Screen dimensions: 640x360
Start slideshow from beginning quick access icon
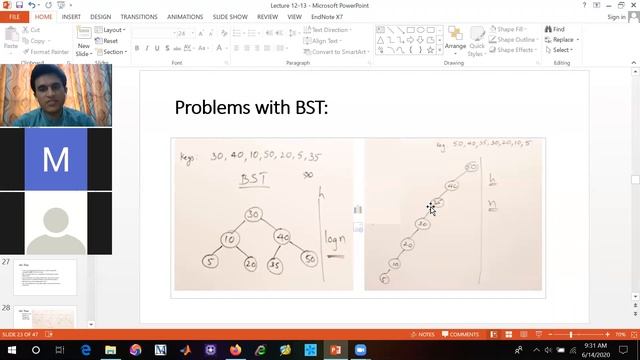pyautogui.click(x=61, y=5)
